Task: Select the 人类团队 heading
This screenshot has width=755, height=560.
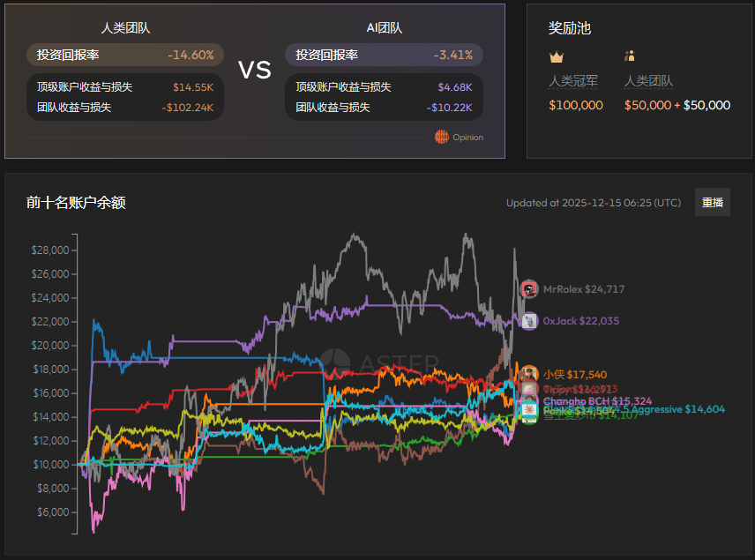Action: coord(125,27)
